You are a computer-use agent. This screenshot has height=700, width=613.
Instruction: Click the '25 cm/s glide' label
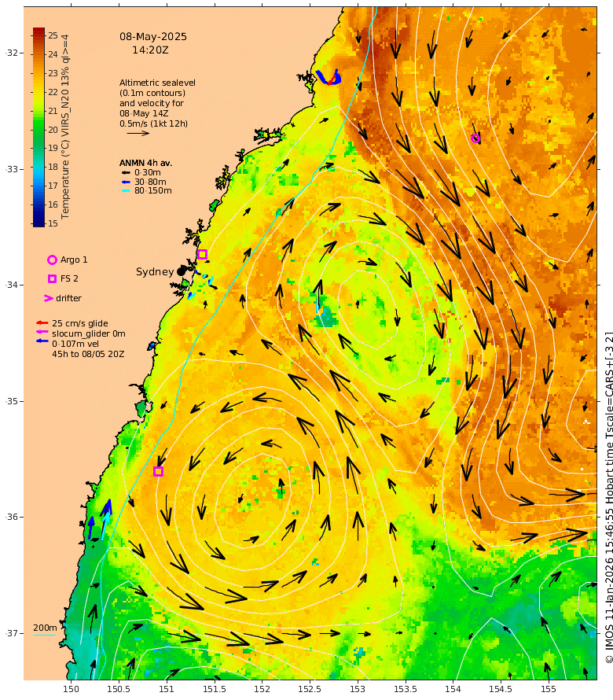80,323
